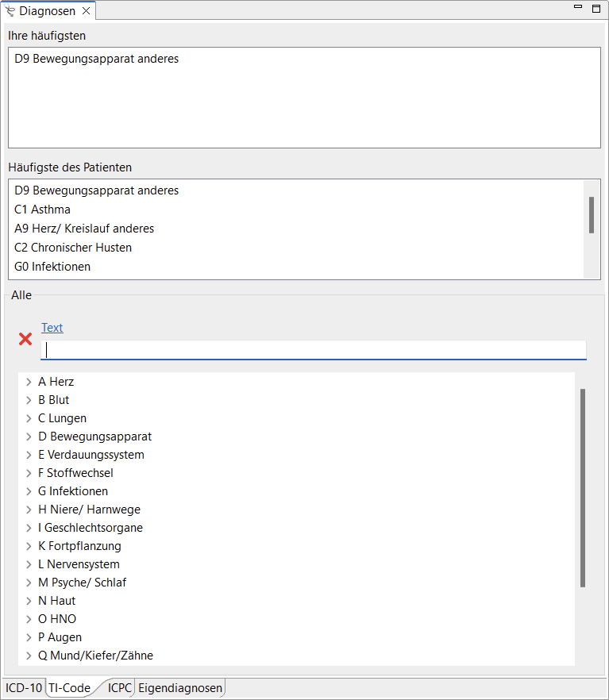
Task: Click the Häufigste des Patienten scrollbar
Action: pyautogui.click(x=592, y=215)
